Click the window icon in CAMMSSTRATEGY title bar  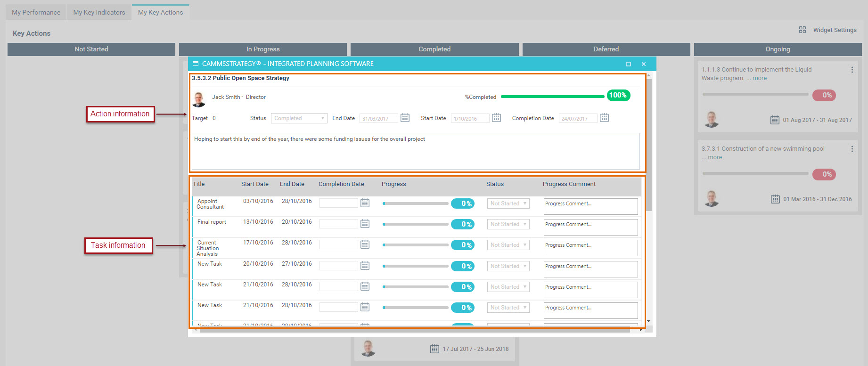coord(196,64)
